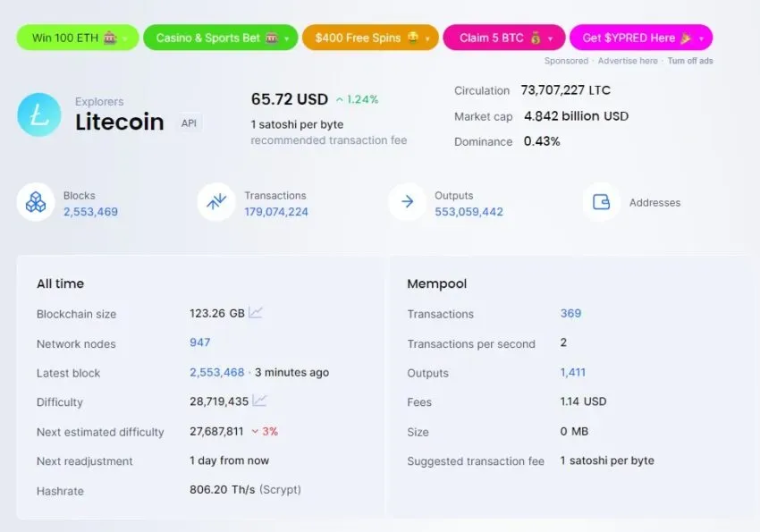Click the Get $YPRED Here ad button
The height and width of the screenshot is (532, 760).
point(641,38)
